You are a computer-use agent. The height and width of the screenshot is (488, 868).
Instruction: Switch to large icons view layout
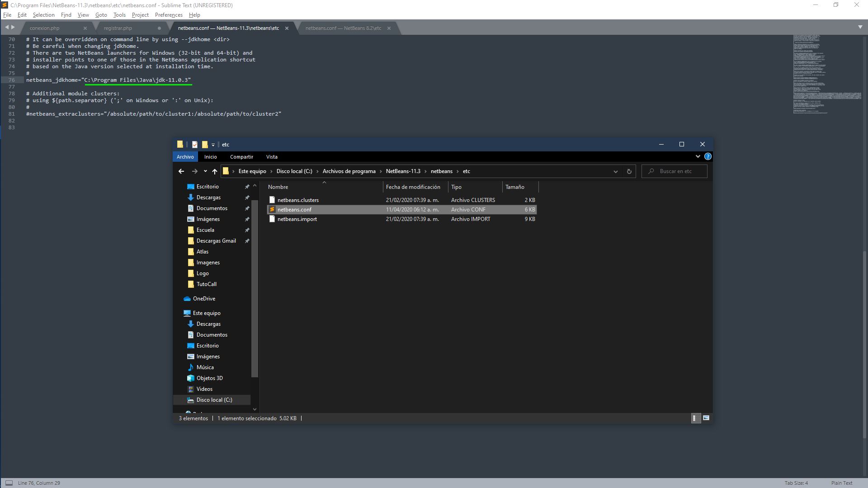click(x=706, y=418)
